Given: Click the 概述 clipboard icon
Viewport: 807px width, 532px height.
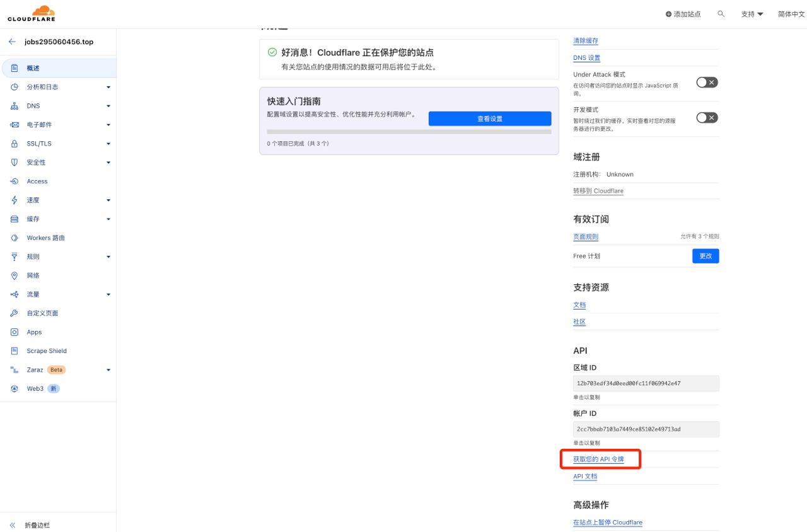Looking at the screenshot, I should coord(15,68).
